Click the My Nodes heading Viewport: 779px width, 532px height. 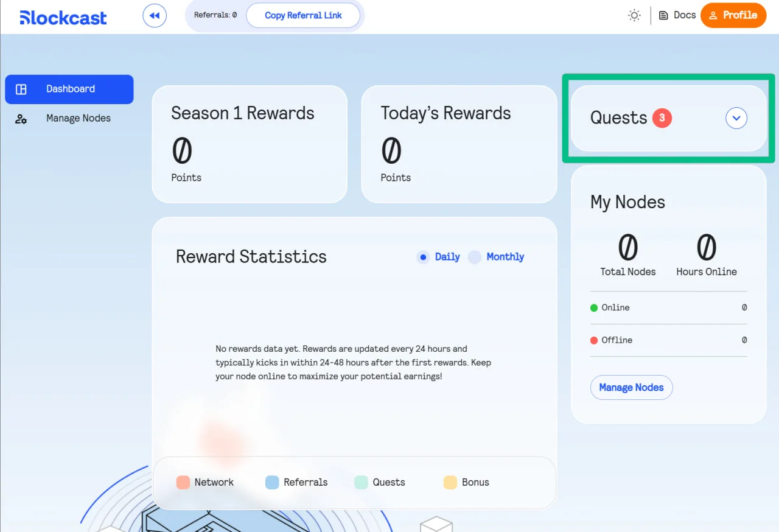coord(627,202)
